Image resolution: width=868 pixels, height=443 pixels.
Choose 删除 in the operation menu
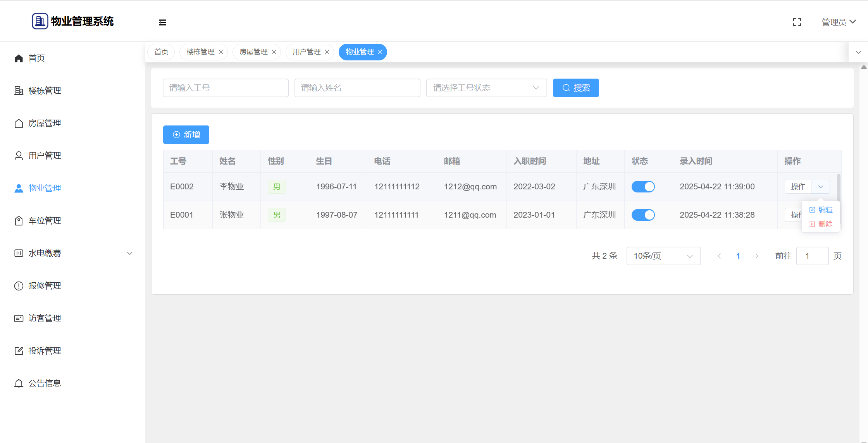pyautogui.click(x=821, y=224)
